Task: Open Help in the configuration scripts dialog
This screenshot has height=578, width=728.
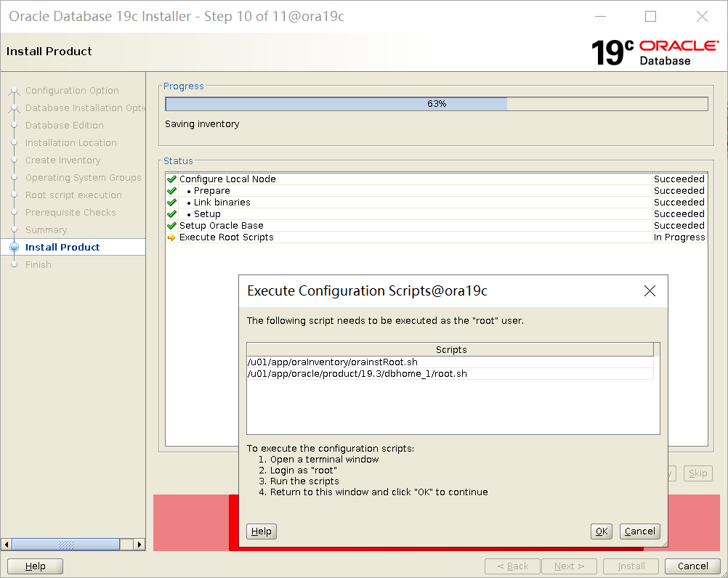Action: [262, 531]
